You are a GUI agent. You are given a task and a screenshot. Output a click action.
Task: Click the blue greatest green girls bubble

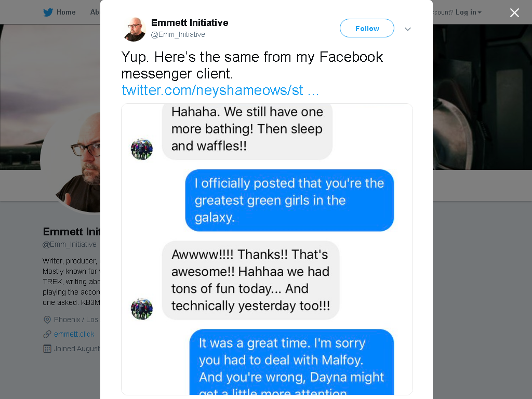point(289,200)
